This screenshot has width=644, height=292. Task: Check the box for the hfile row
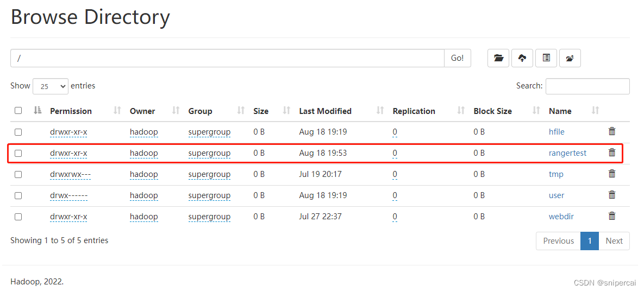click(18, 132)
